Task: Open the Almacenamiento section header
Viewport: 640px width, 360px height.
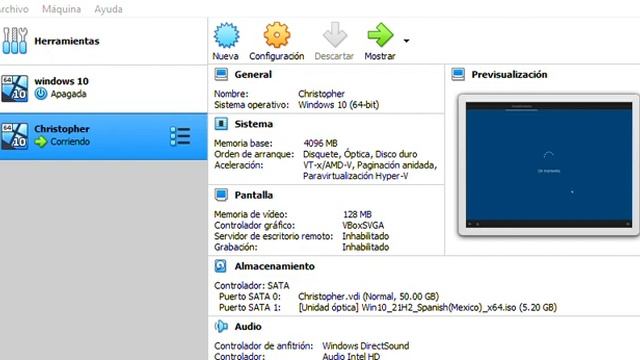Action: coord(275,266)
